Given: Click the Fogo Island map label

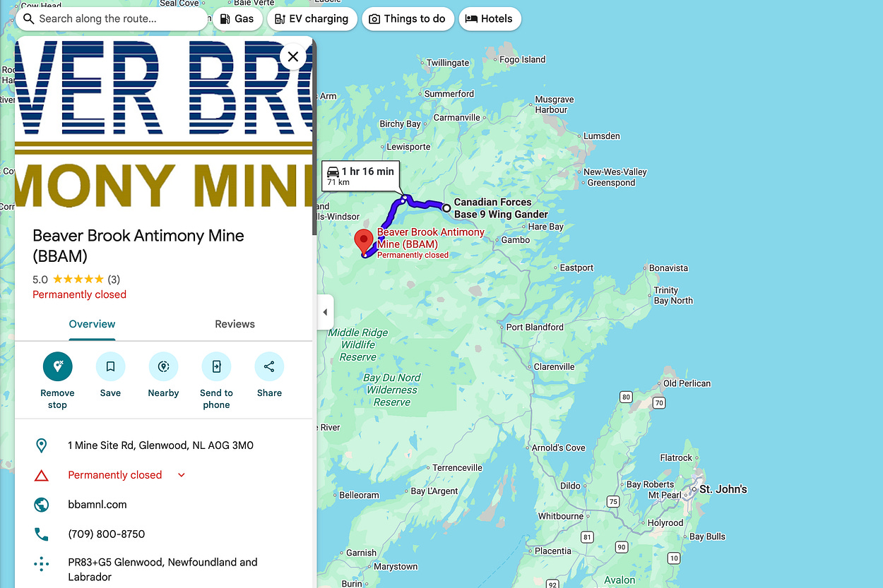Looking at the screenshot, I should pos(523,59).
